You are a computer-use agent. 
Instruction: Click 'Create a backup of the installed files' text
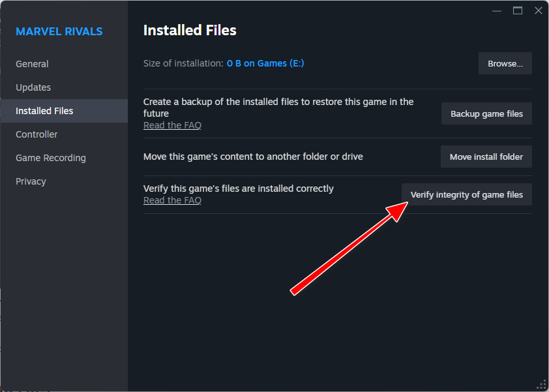coord(278,108)
